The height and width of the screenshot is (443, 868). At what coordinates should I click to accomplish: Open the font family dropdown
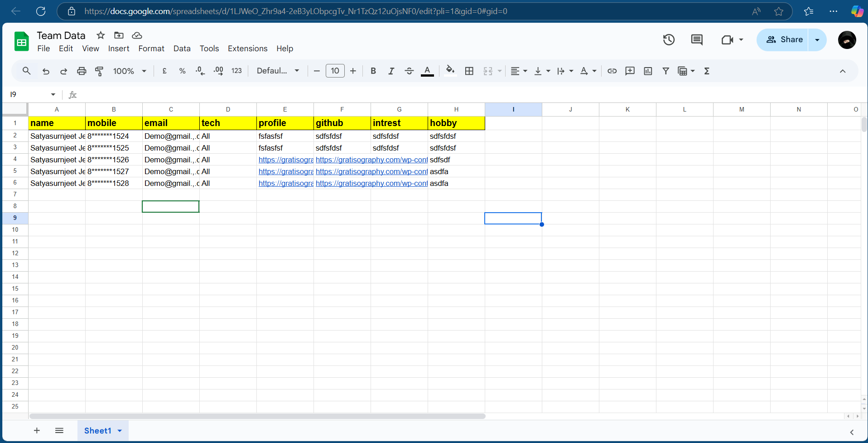pyautogui.click(x=278, y=71)
